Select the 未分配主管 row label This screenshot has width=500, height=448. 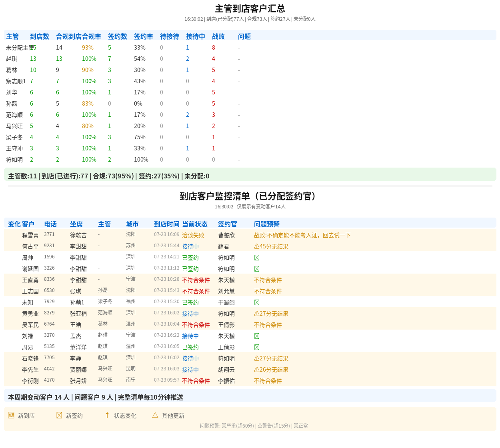pos(20,48)
